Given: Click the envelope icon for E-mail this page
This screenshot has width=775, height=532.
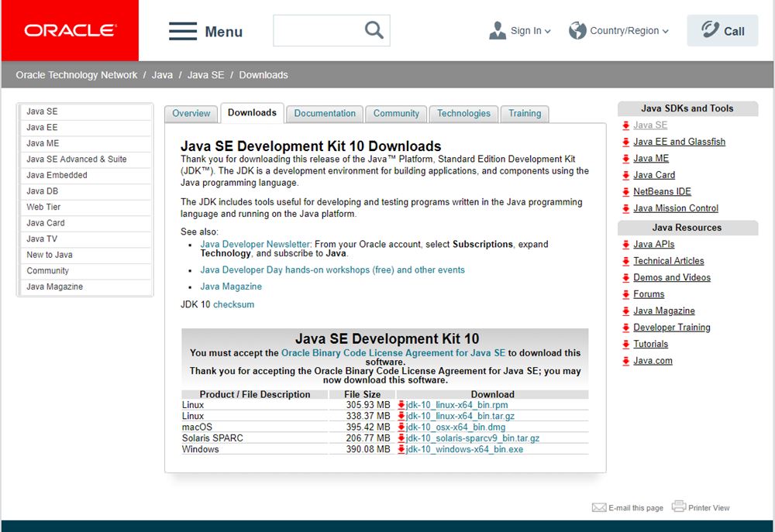Looking at the screenshot, I should (599, 507).
